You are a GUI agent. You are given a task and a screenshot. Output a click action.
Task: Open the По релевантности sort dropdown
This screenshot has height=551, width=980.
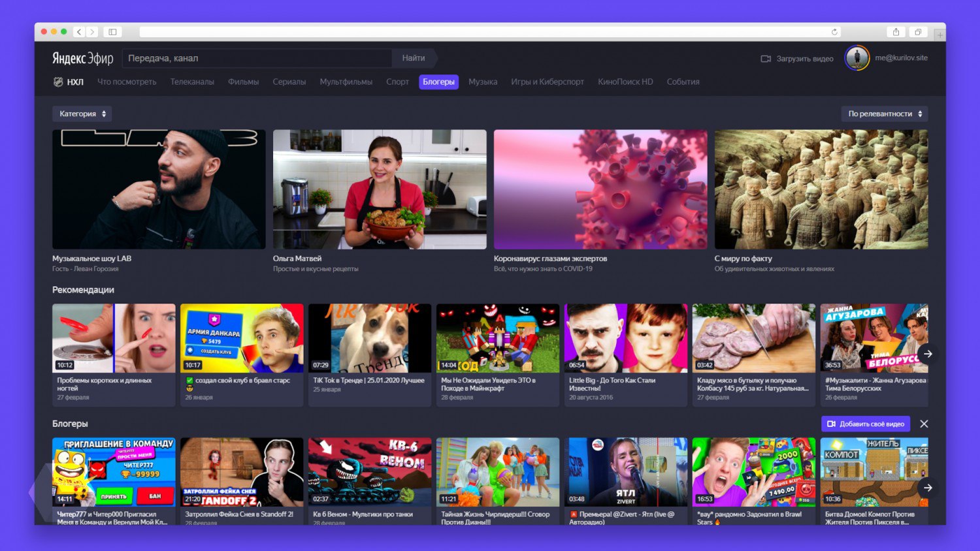click(x=885, y=114)
